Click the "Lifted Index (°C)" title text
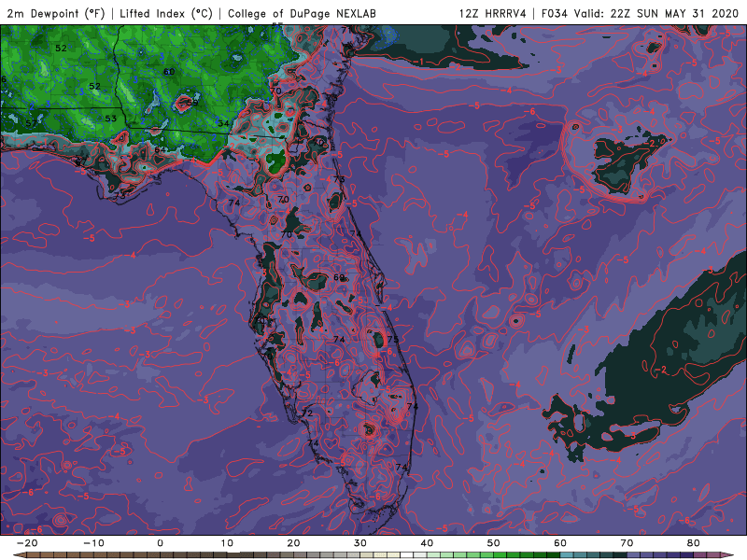 pos(166,13)
